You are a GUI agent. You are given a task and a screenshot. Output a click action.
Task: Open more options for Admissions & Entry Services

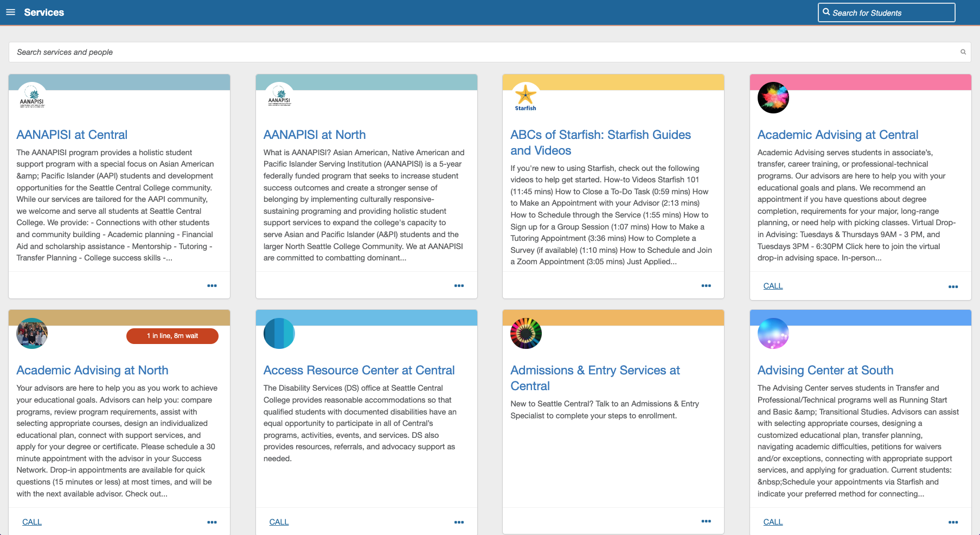[x=706, y=521]
